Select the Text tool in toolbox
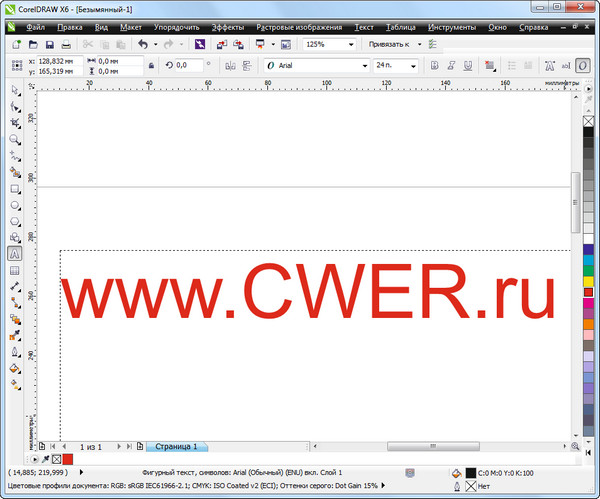Screen dimensions: 600x499 [15, 254]
